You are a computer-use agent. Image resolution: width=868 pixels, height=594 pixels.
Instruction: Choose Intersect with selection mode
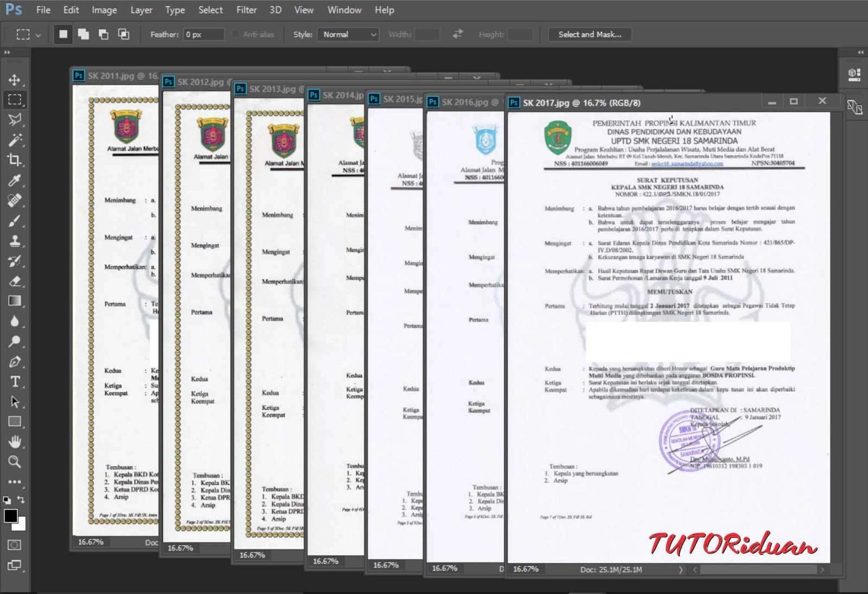click(124, 34)
